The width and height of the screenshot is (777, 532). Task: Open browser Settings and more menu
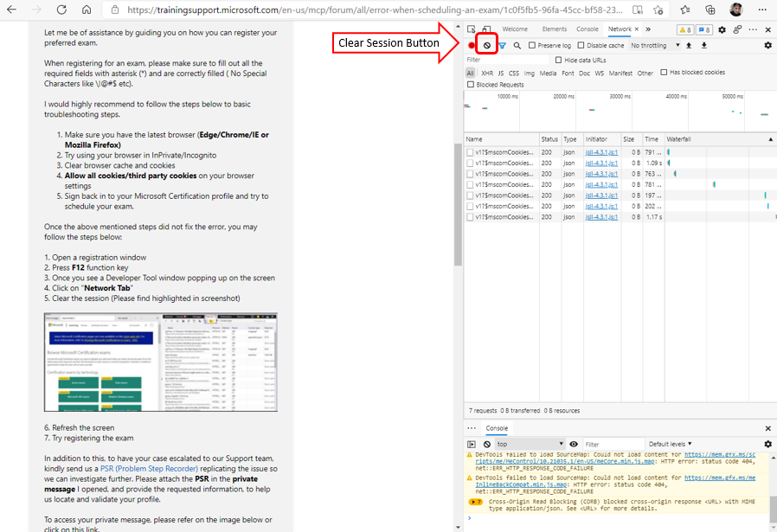(x=762, y=10)
